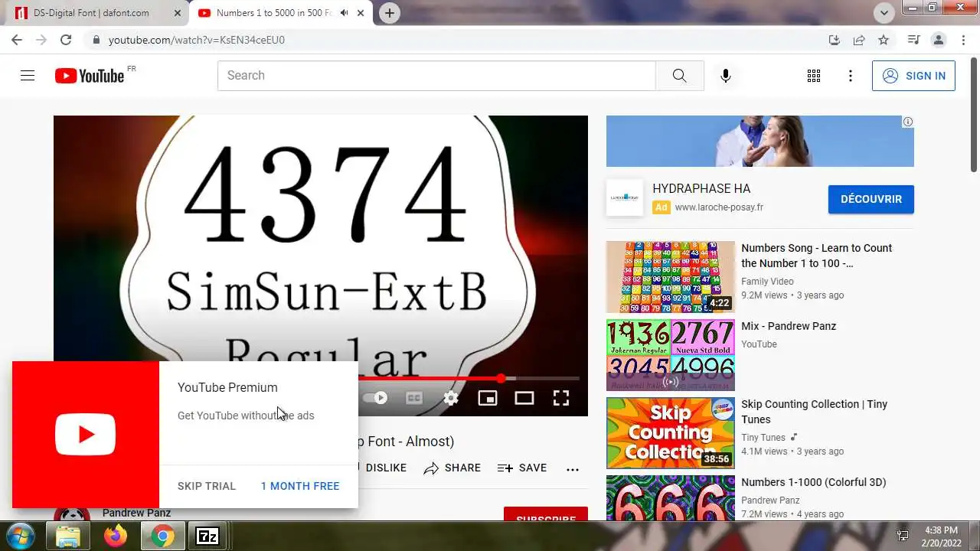Open the Windows Start menu
This screenshot has width=980, height=551.
pos(20,536)
